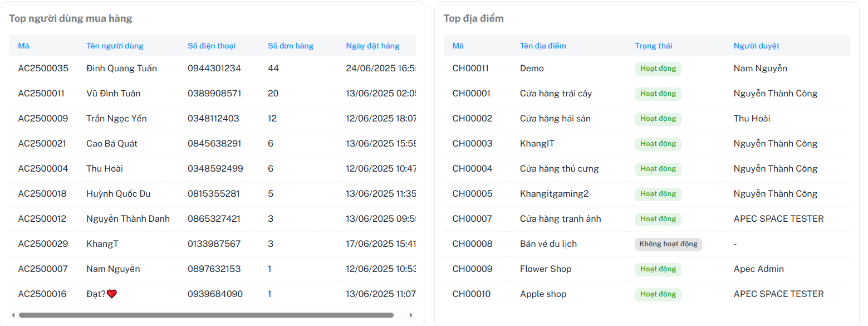Click phone number 0845638291

[x=214, y=144]
